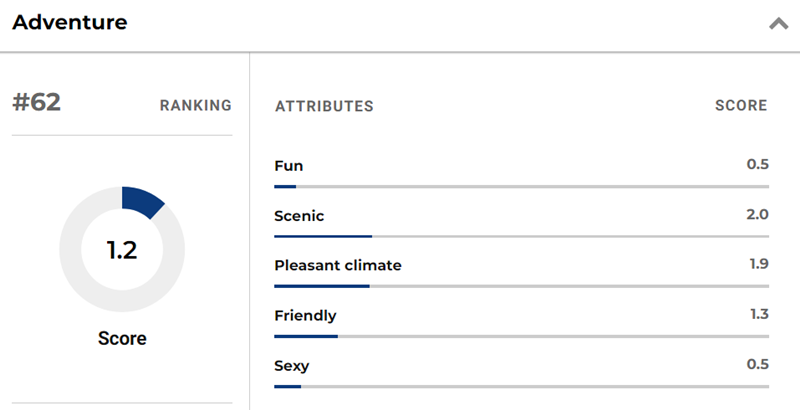Click the Scenic 2.0 score value
800x410 pixels.
click(x=757, y=214)
